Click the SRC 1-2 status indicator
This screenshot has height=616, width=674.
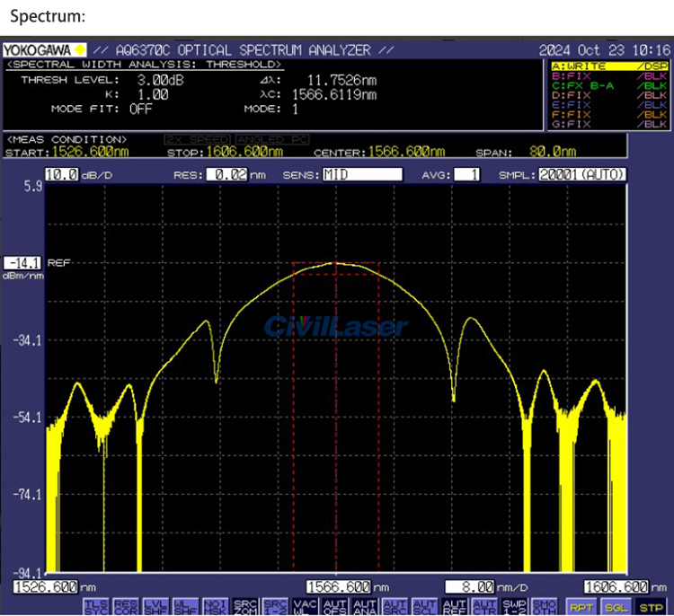tap(275, 606)
